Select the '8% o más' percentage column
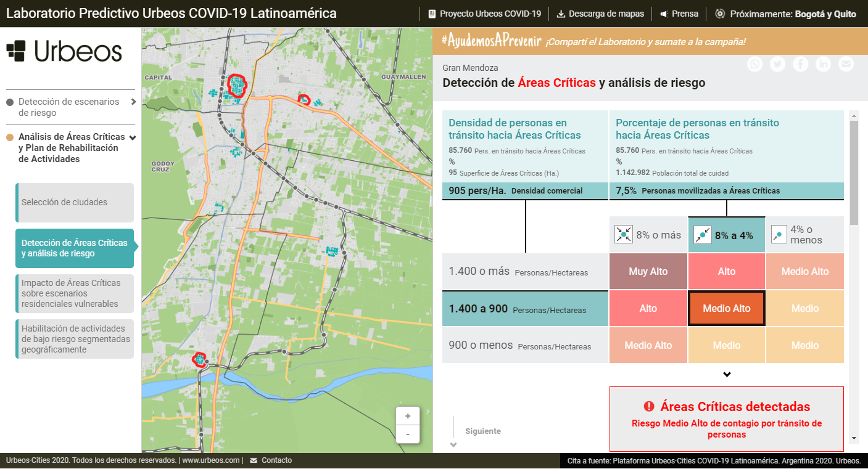 click(648, 235)
